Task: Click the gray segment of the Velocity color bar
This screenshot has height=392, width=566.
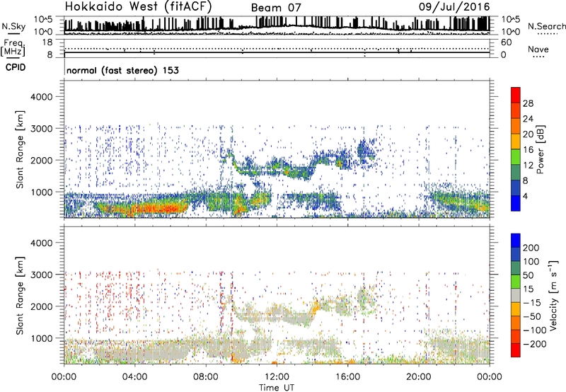Action: click(x=516, y=295)
